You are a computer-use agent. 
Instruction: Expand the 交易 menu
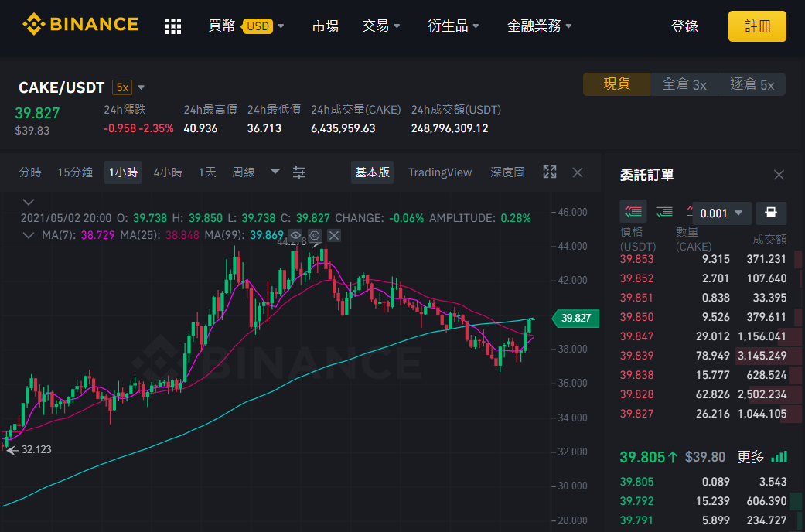[380, 26]
